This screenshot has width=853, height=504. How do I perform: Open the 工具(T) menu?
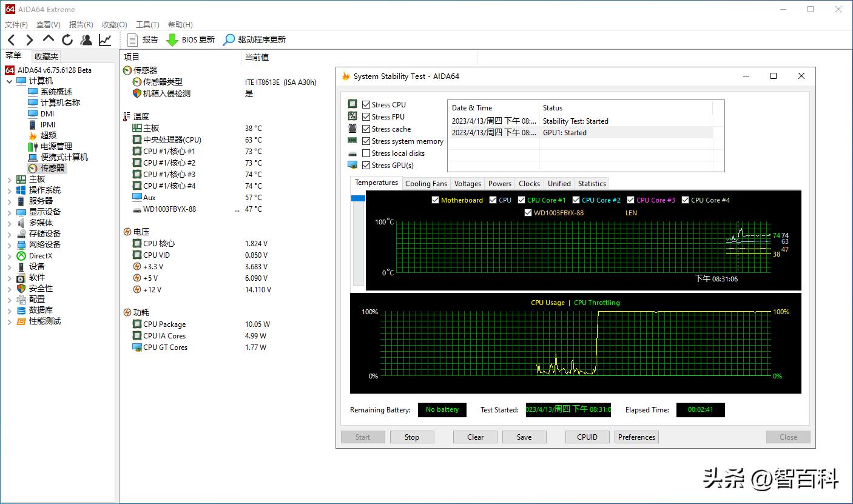pos(147,25)
